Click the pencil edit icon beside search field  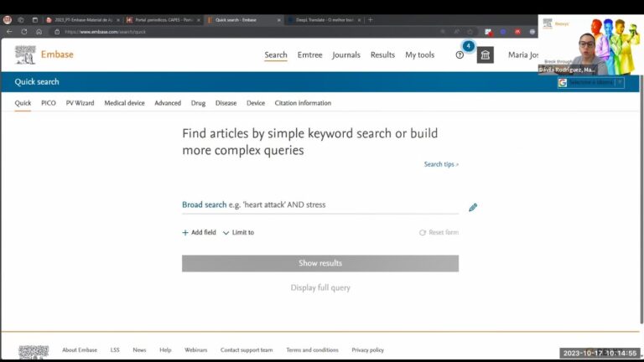click(473, 207)
